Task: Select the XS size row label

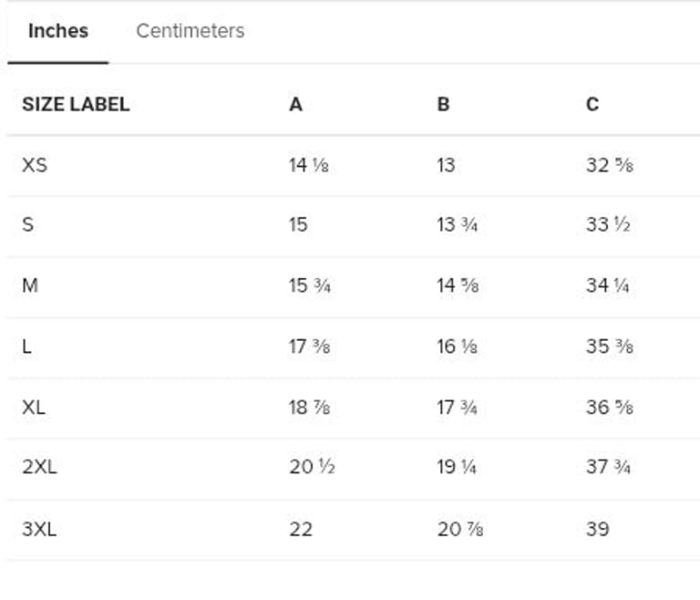Action: click(35, 165)
